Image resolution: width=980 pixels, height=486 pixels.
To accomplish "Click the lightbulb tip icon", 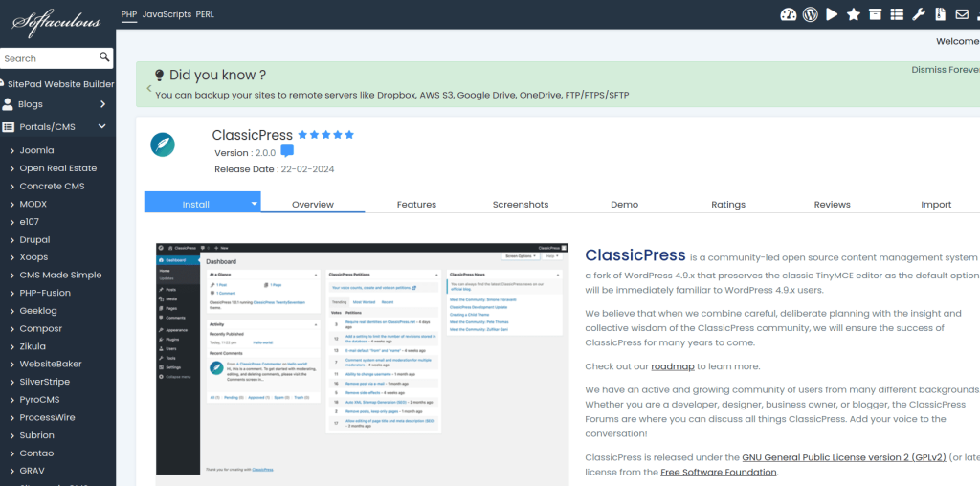I will pyautogui.click(x=160, y=75).
